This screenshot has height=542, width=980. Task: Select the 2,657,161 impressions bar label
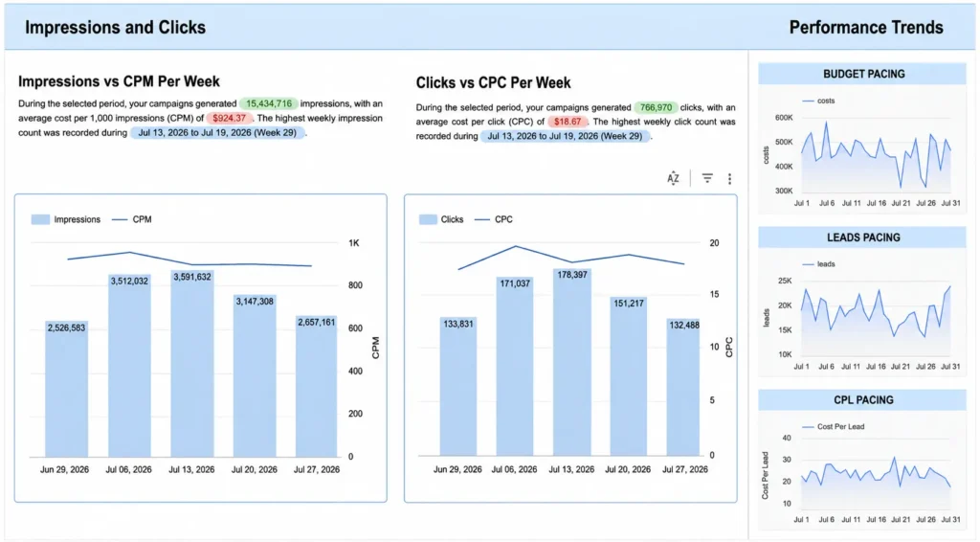tap(316, 323)
